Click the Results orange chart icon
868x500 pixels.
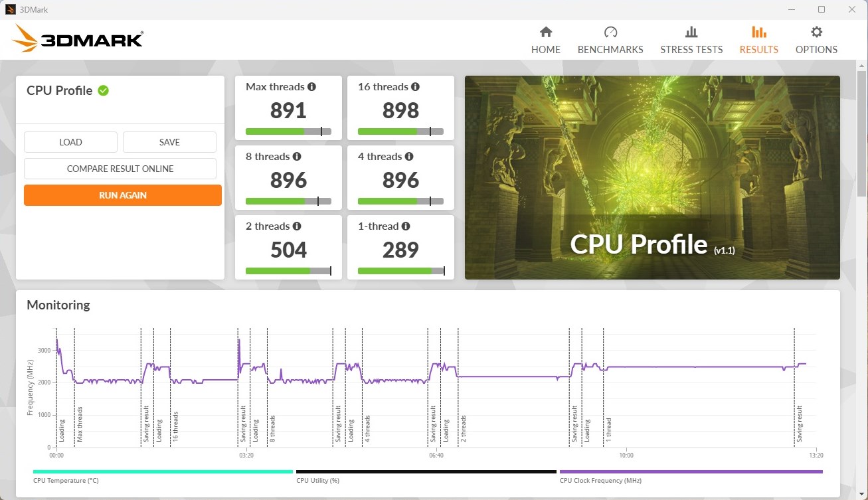758,32
